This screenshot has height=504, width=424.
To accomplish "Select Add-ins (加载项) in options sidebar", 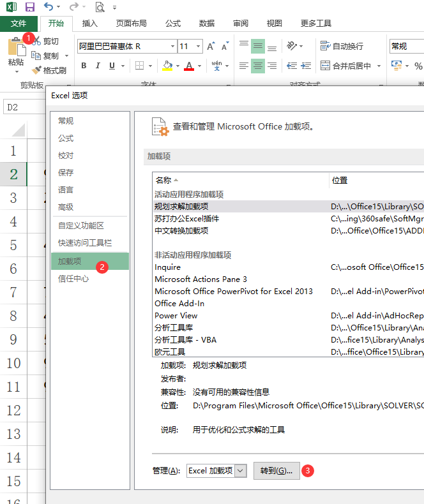I will (90, 262).
